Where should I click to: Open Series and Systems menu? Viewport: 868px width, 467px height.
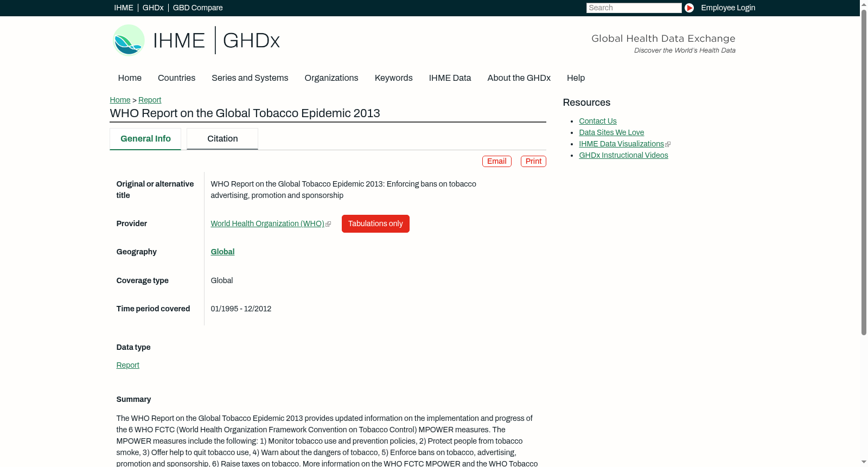point(250,78)
